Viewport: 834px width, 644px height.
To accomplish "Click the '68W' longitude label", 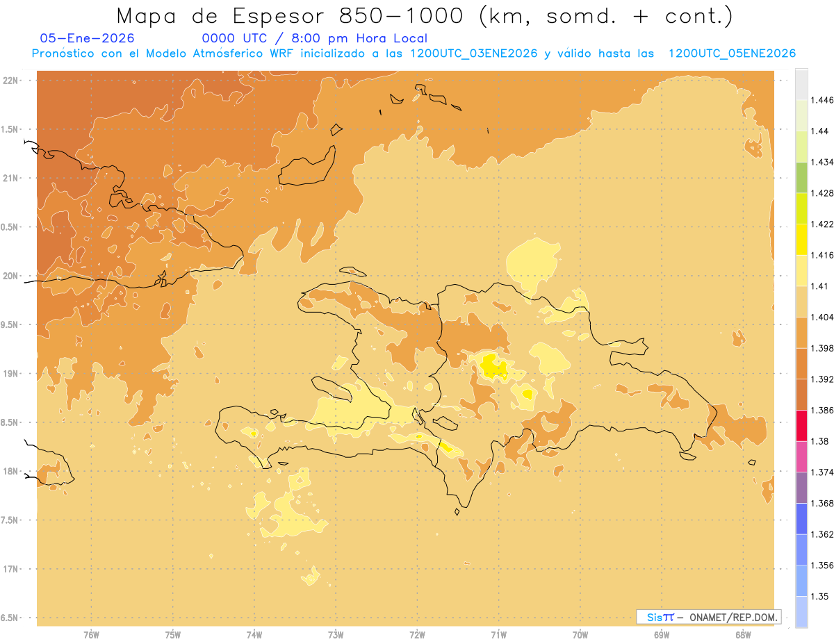I will (x=743, y=635).
